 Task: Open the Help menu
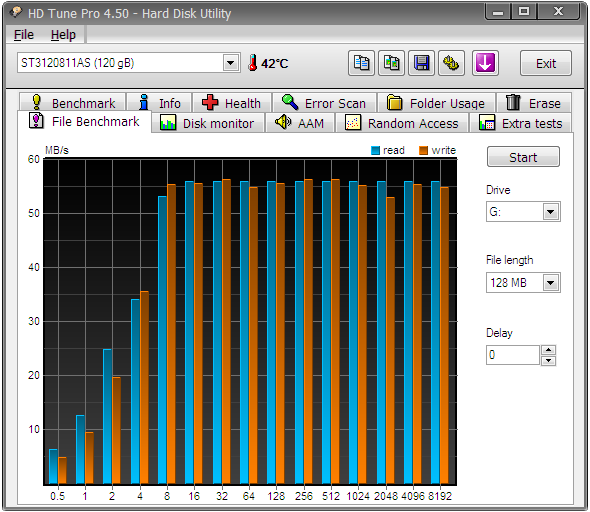pos(63,35)
